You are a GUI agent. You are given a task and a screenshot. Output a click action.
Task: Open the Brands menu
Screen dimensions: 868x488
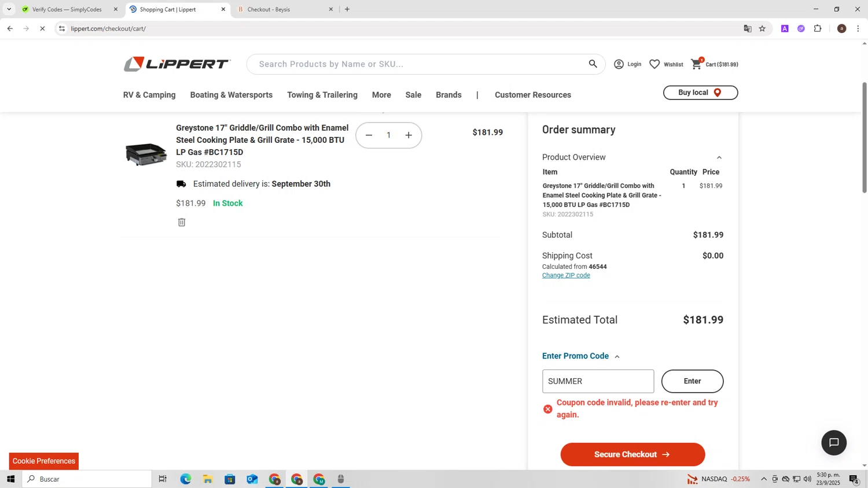(448, 95)
